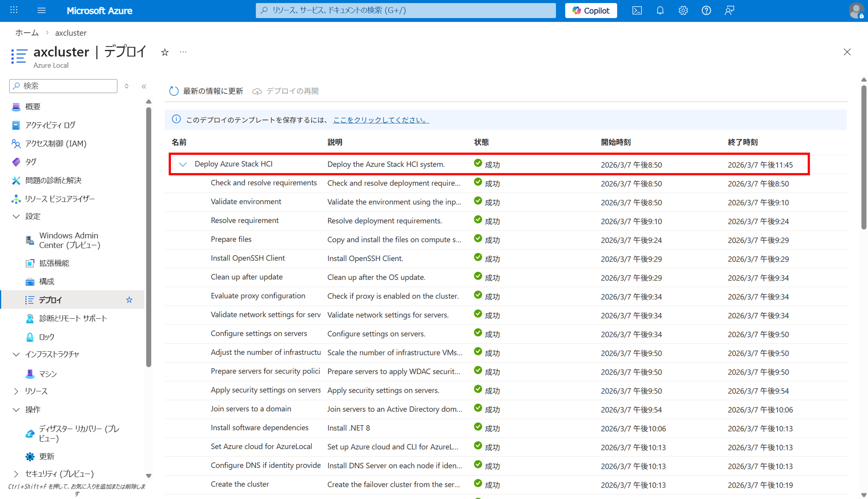Open portal settings gear icon
This screenshot has height=499, width=868.
[683, 11]
